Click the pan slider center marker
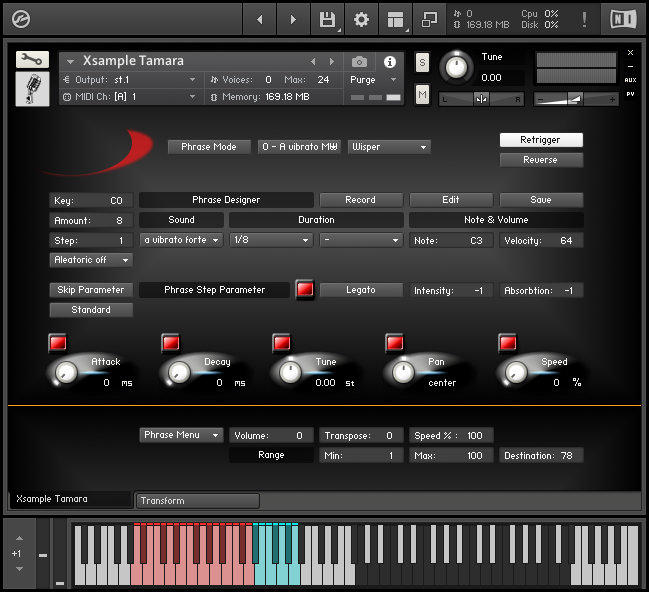 coord(481,99)
